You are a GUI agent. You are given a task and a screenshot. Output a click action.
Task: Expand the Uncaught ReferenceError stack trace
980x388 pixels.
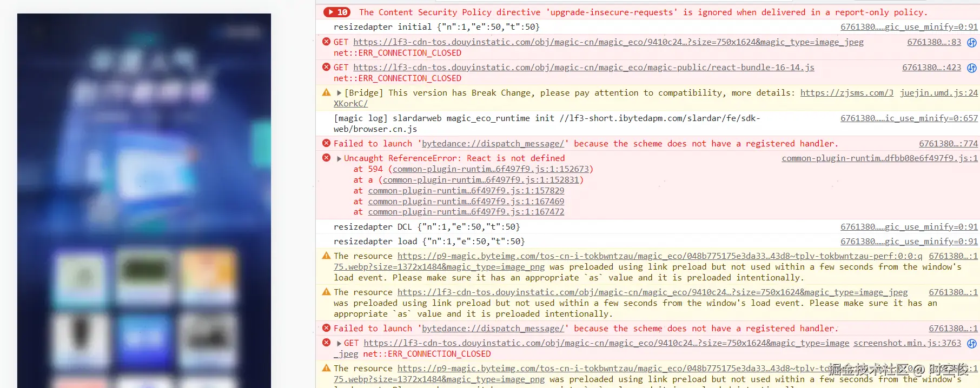coord(339,158)
